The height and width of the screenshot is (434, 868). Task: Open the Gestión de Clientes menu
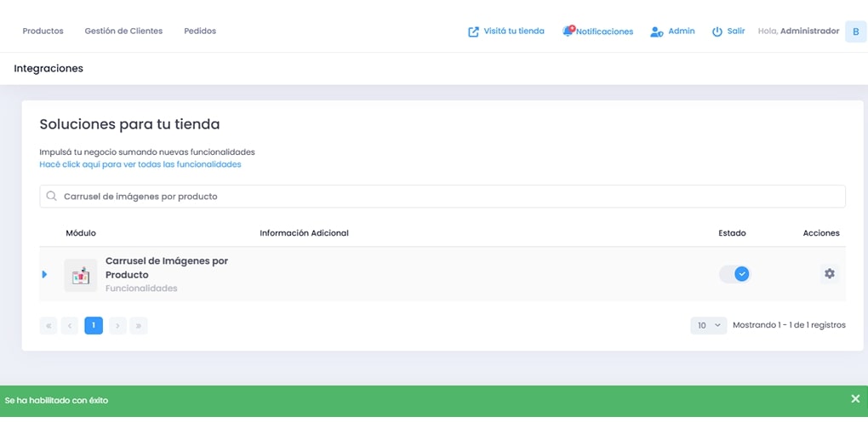(x=123, y=31)
